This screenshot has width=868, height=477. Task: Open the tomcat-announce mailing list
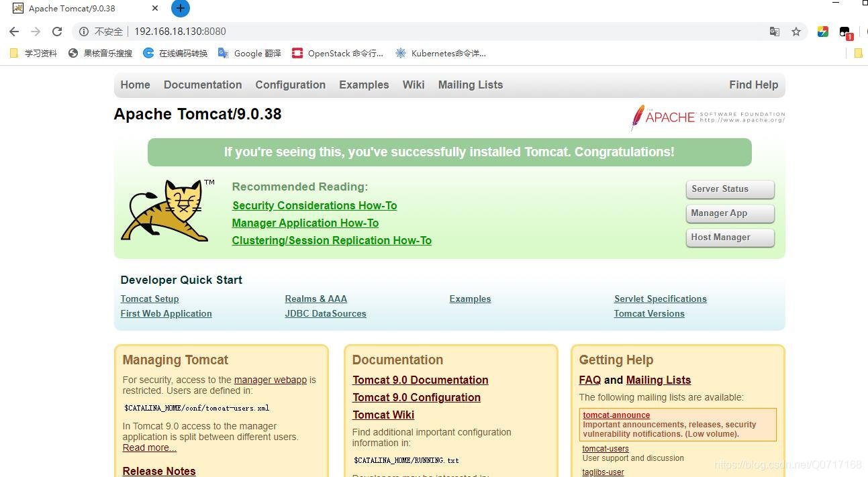pyautogui.click(x=616, y=415)
